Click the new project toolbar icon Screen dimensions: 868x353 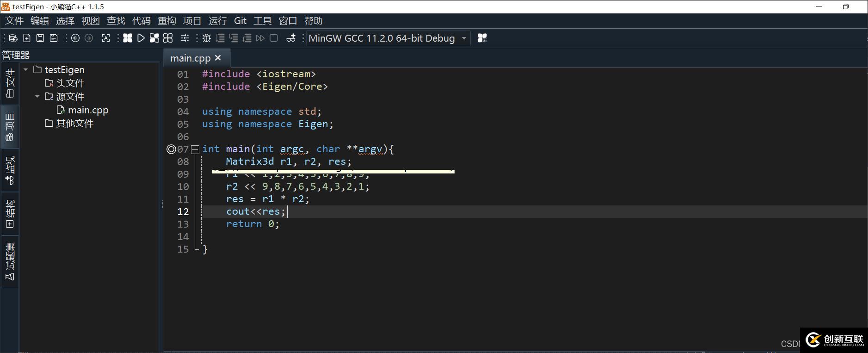13,38
